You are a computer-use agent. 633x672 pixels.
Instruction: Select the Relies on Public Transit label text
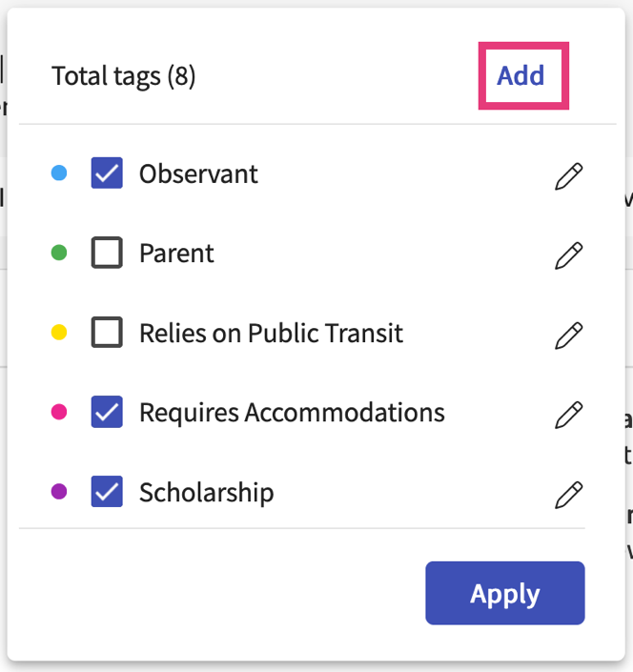pos(271,333)
